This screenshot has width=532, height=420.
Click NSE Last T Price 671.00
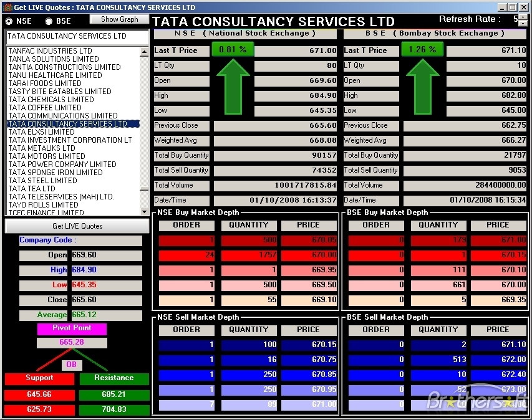point(295,51)
